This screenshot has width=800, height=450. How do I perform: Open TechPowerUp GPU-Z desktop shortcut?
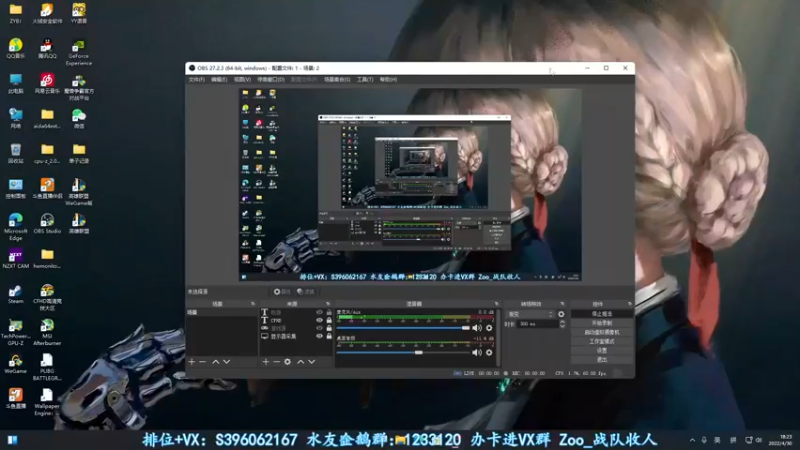pos(15,332)
